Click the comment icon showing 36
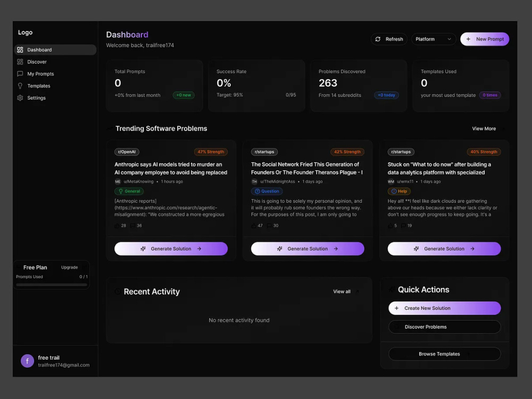532x399 pixels. 132,226
